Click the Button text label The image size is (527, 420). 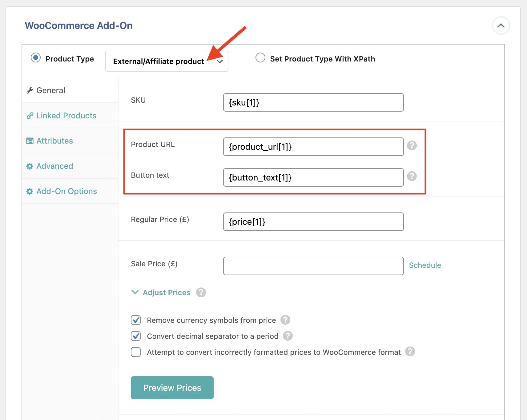150,175
